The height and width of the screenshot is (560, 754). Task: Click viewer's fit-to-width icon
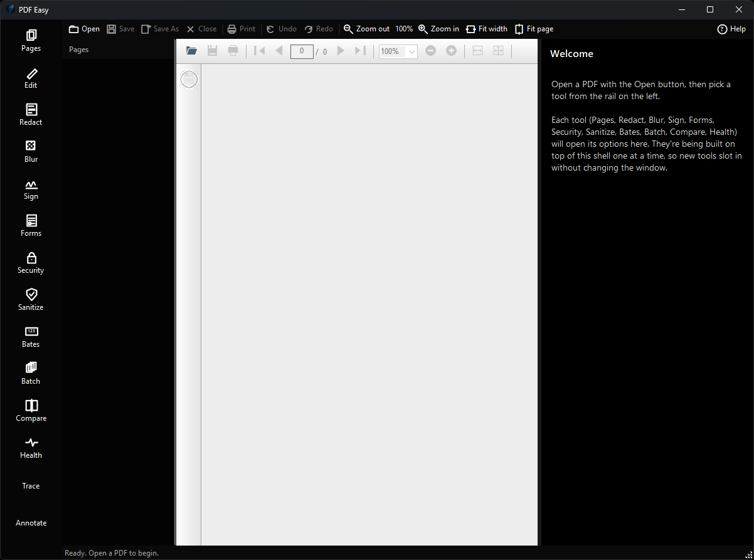point(478,51)
